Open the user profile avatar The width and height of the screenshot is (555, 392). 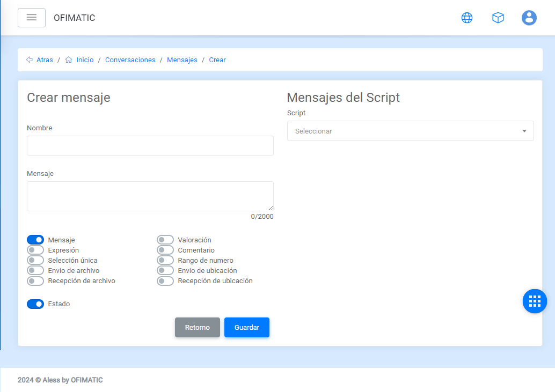pyautogui.click(x=529, y=18)
